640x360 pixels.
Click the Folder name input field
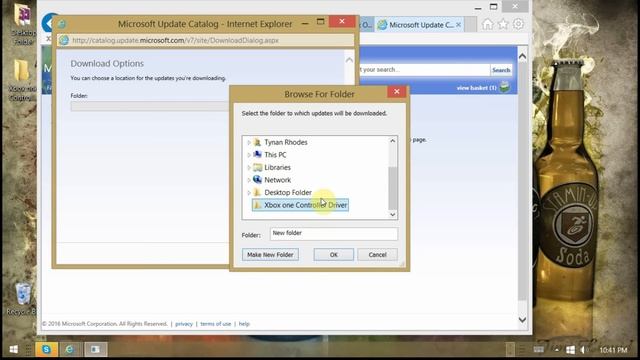tap(333, 233)
